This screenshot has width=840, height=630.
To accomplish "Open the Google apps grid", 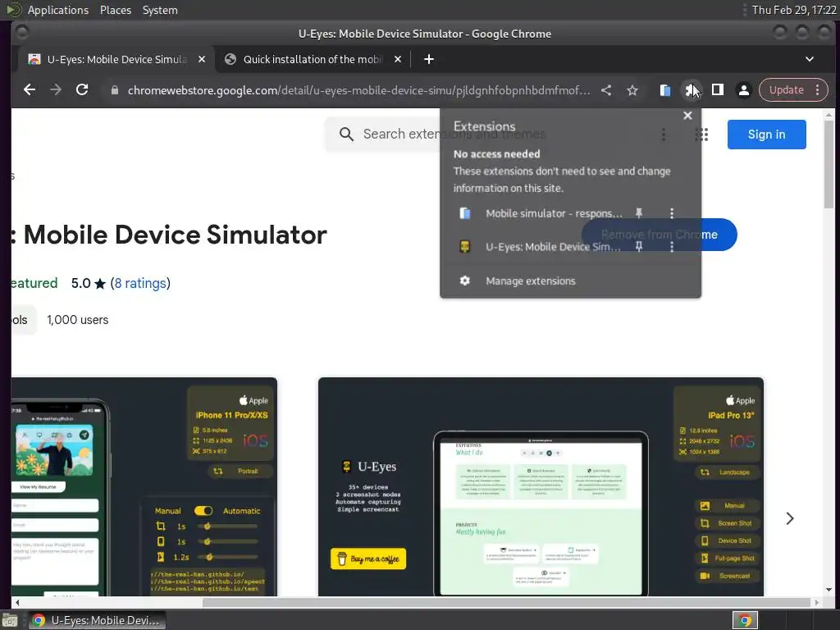I will click(x=701, y=135).
